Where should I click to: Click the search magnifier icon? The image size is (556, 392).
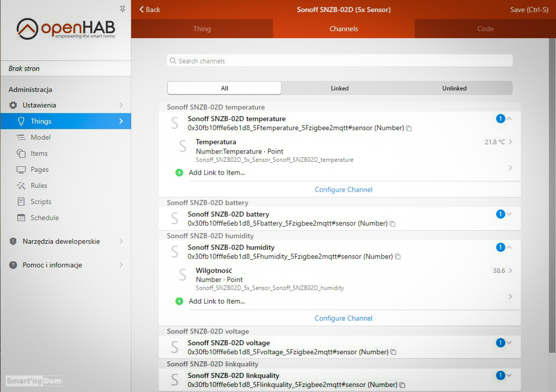173,61
